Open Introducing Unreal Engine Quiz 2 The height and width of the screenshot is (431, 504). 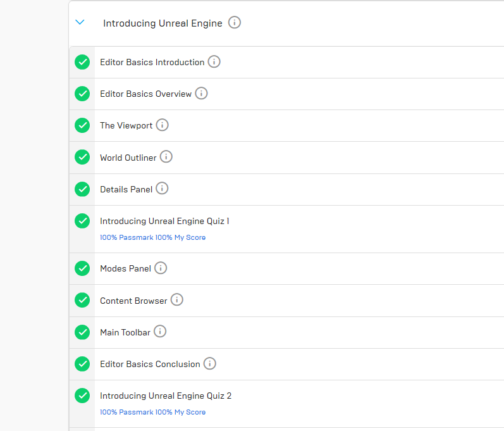pyautogui.click(x=166, y=396)
